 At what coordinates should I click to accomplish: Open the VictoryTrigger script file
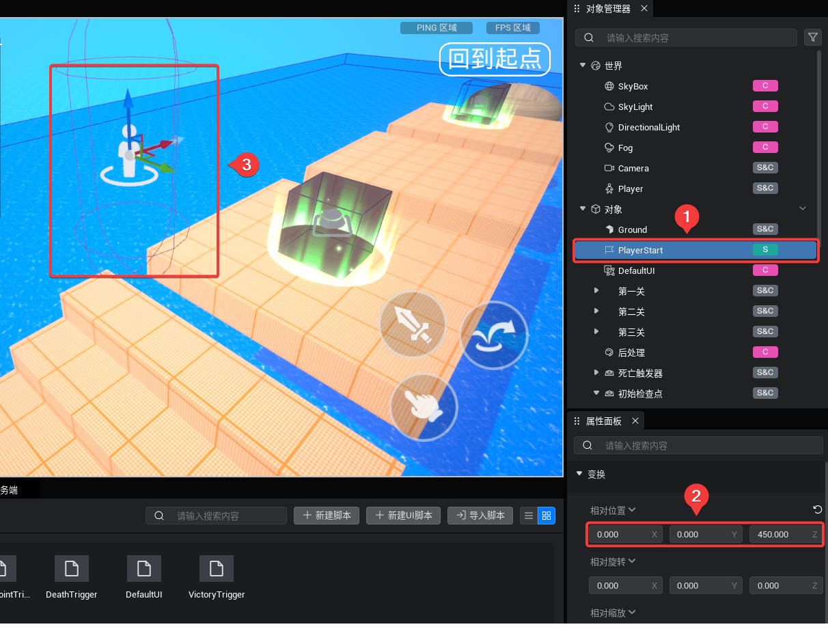pos(217,577)
